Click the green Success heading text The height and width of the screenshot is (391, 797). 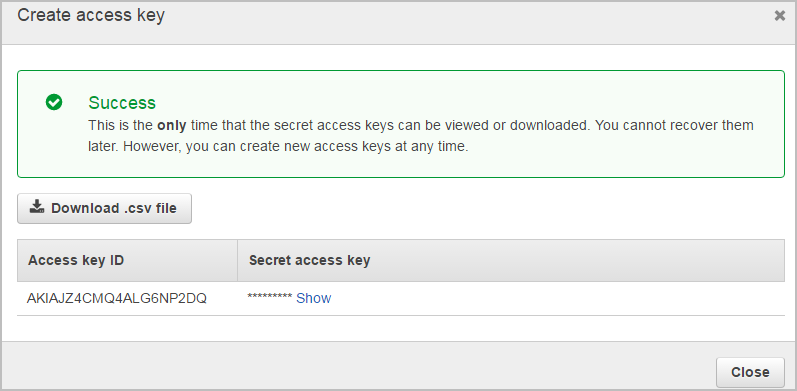(122, 103)
